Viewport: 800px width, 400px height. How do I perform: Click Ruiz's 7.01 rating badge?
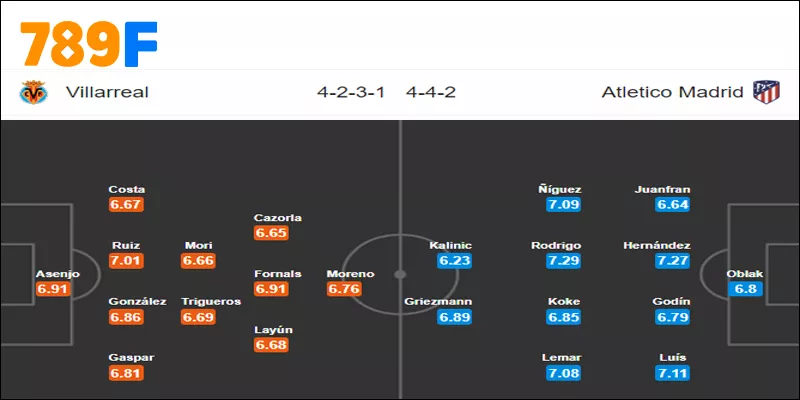[127, 261]
